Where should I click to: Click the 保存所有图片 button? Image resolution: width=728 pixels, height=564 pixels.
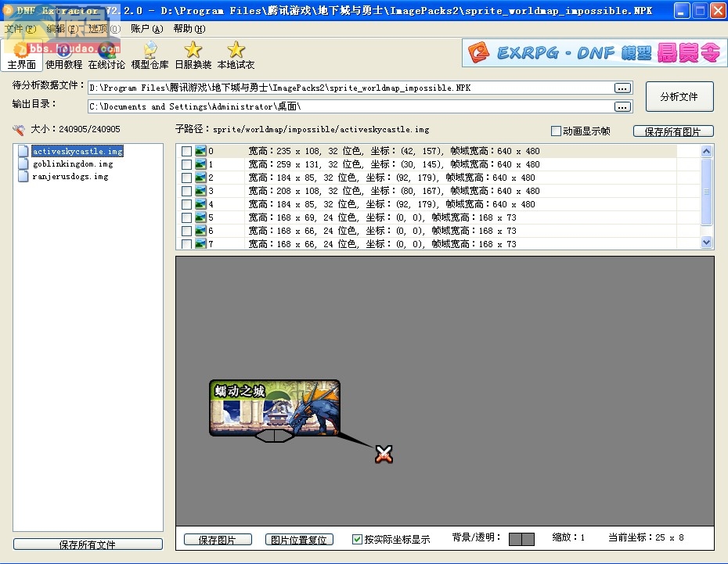point(673,131)
